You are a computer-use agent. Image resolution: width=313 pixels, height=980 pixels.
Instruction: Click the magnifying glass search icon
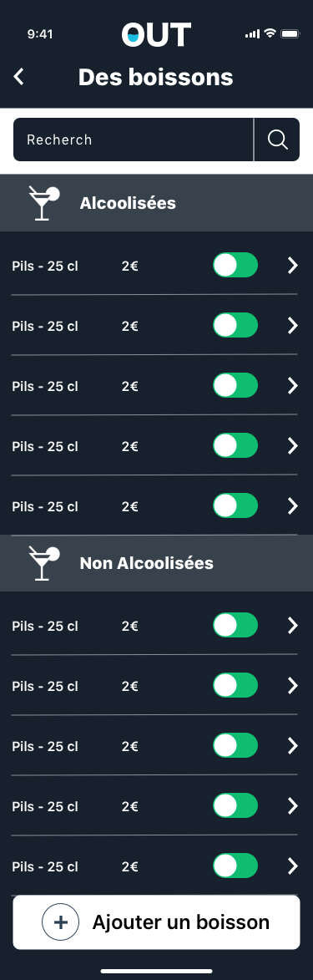click(277, 140)
